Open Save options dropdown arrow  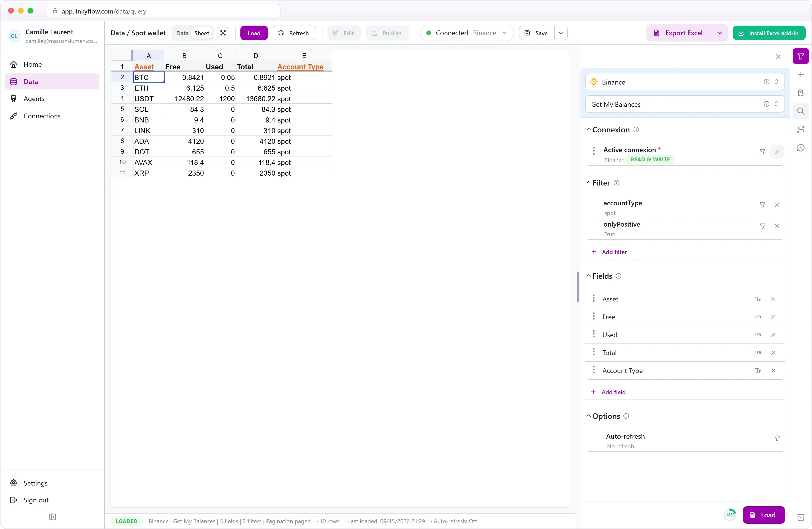560,33
